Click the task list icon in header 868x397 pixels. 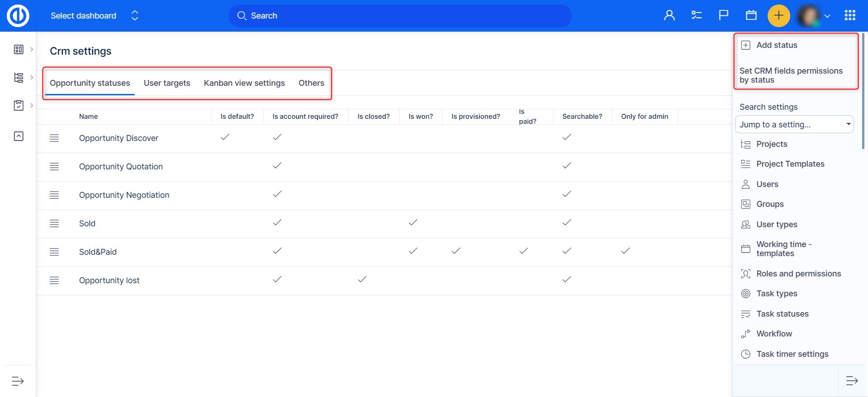coord(696,16)
